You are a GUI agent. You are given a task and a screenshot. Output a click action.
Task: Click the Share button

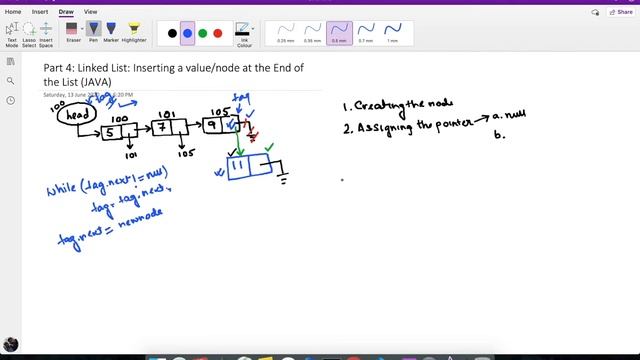(x=621, y=12)
